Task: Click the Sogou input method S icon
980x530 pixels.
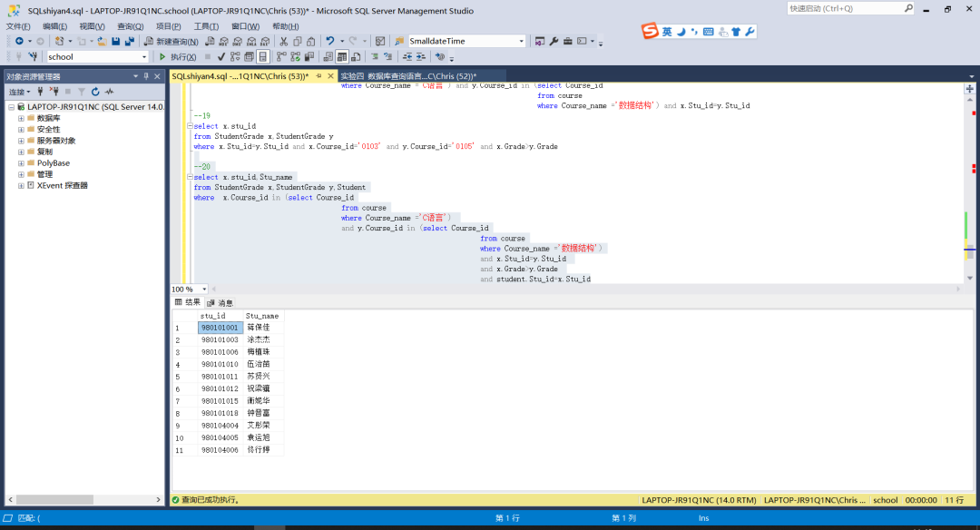Action: click(650, 31)
